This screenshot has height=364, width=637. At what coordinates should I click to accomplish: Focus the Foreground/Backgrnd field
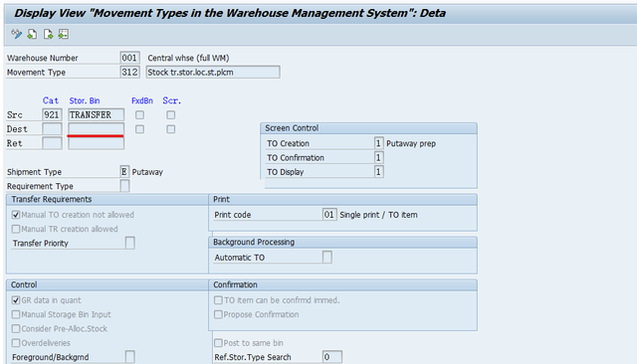pyautogui.click(x=130, y=357)
